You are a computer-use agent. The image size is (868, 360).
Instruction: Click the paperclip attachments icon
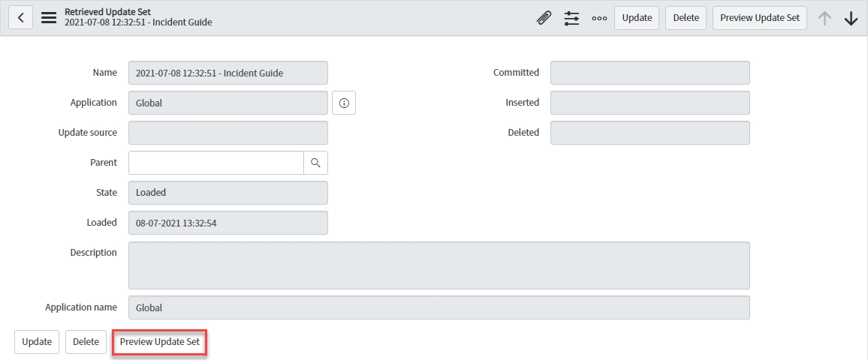click(544, 18)
